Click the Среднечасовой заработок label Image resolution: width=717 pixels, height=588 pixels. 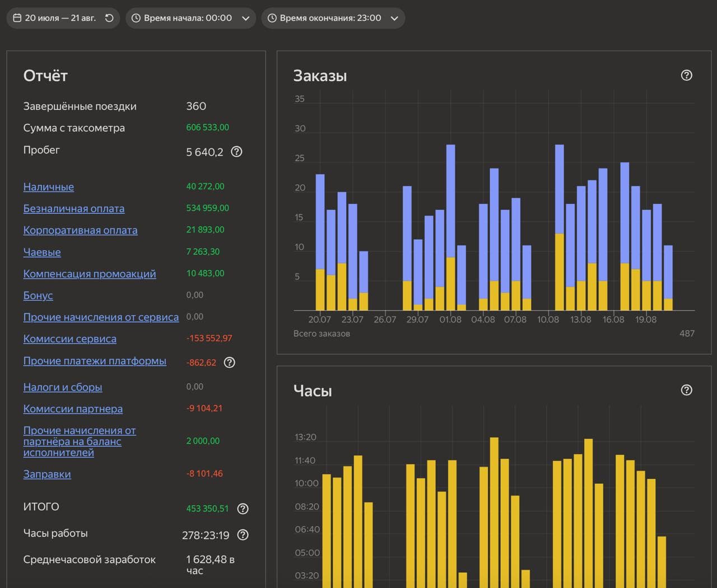coord(90,560)
